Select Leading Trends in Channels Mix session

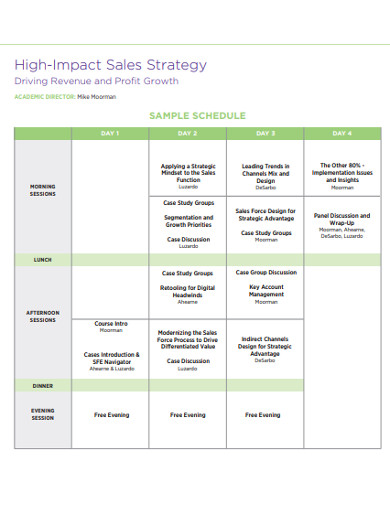tap(265, 173)
